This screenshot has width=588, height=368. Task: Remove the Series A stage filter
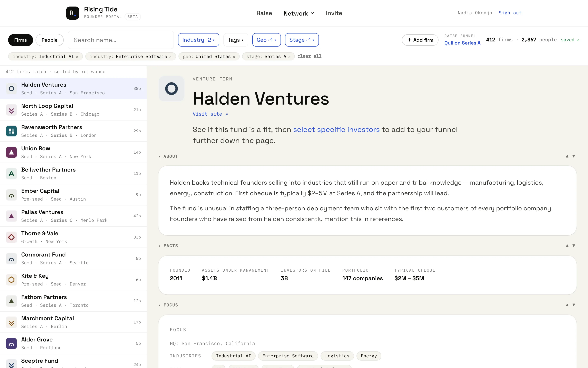tap(289, 57)
